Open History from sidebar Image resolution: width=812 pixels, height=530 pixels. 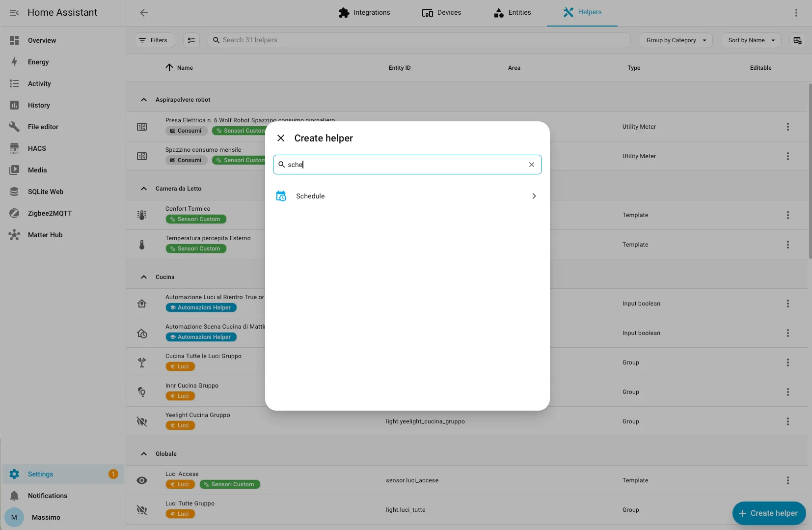tap(63, 105)
